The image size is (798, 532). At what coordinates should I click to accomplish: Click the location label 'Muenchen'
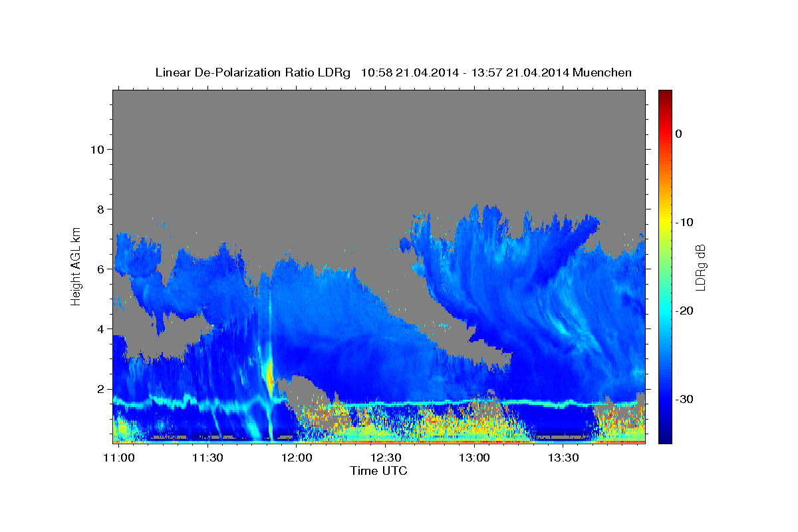tap(602, 72)
